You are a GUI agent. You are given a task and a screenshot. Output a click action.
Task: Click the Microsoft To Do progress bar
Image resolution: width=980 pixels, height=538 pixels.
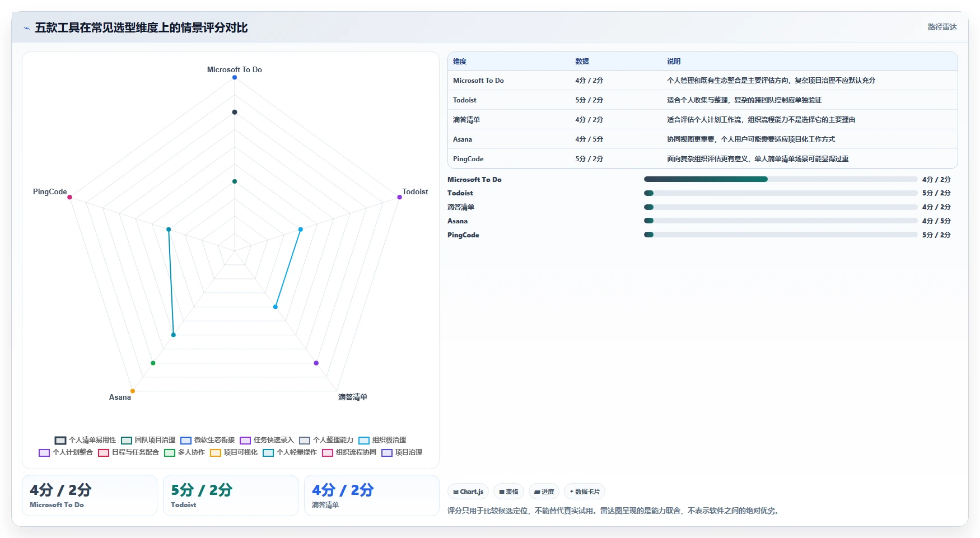click(781, 179)
